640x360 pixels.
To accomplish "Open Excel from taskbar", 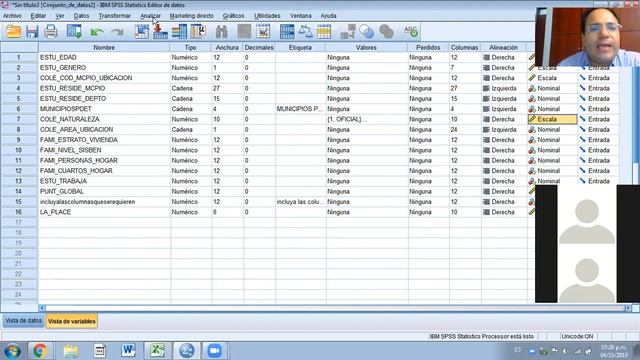I will [158, 351].
